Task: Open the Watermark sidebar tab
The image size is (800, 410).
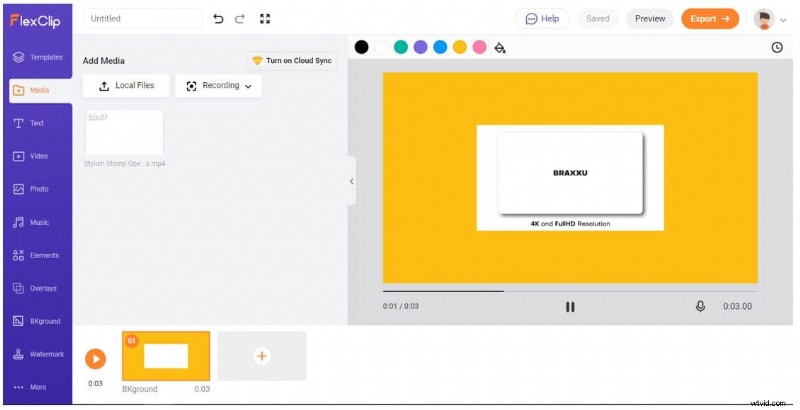Action: coord(38,354)
